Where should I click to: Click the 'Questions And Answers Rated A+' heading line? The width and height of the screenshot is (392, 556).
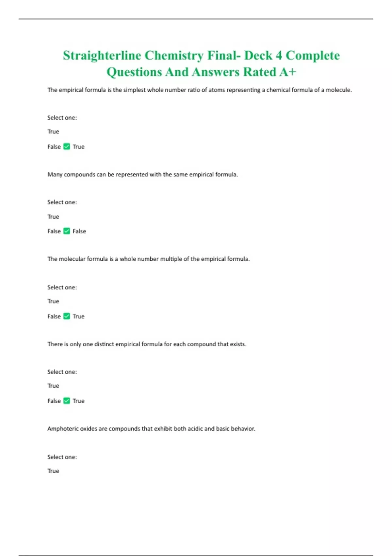201,72
